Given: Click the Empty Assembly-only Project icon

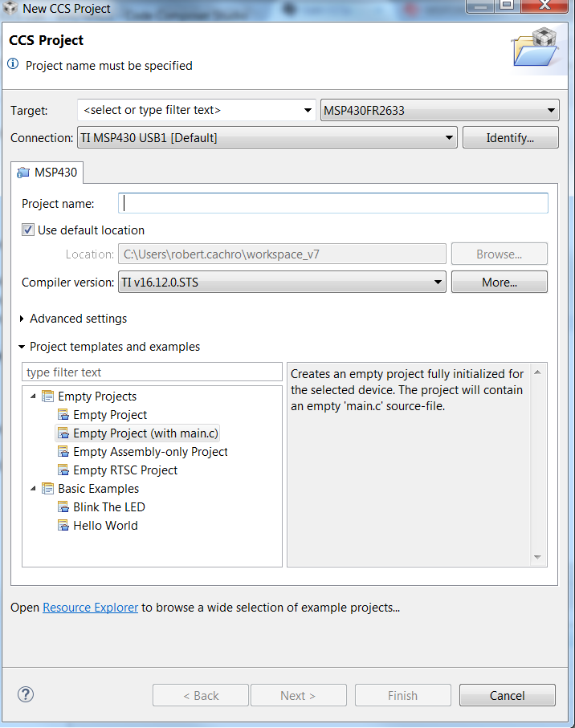Looking at the screenshot, I should 63,452.
